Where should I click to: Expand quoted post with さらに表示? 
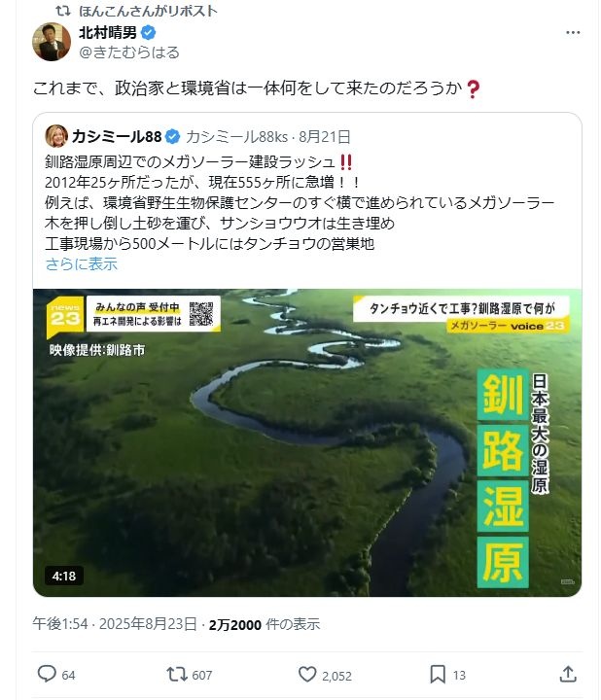coord(82,263)
